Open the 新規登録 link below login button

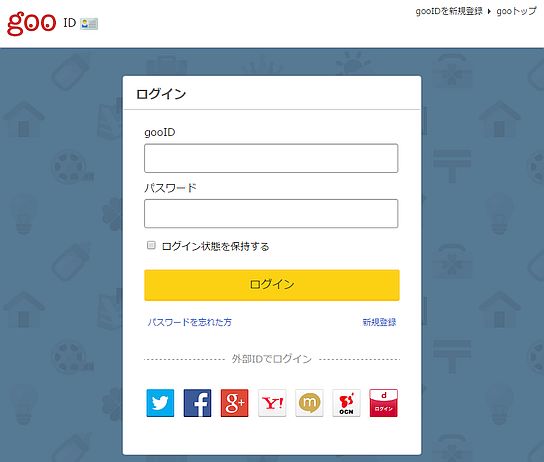379,322
